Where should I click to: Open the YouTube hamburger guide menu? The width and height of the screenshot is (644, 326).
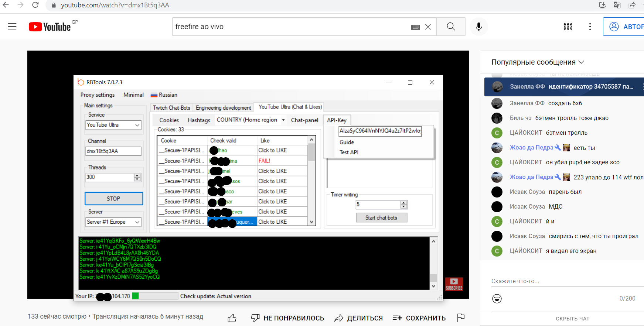(x=12, y=27)
